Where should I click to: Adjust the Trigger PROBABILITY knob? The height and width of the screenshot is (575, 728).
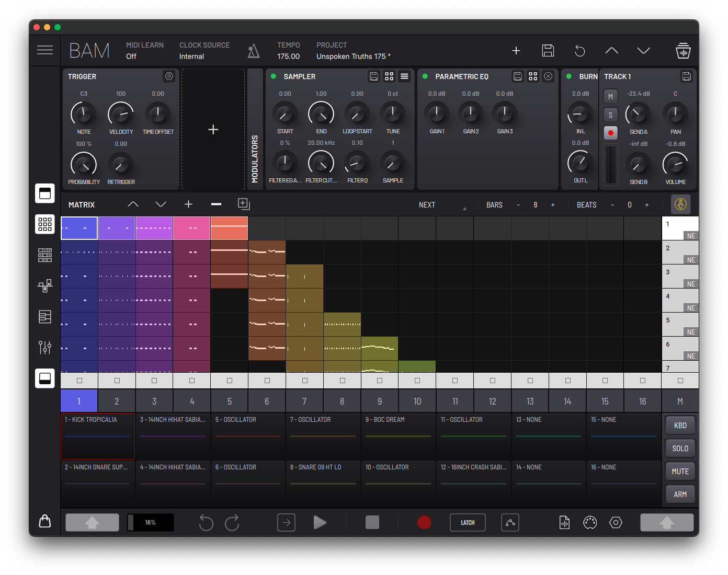pyautogui.click(x=84, y=164)
